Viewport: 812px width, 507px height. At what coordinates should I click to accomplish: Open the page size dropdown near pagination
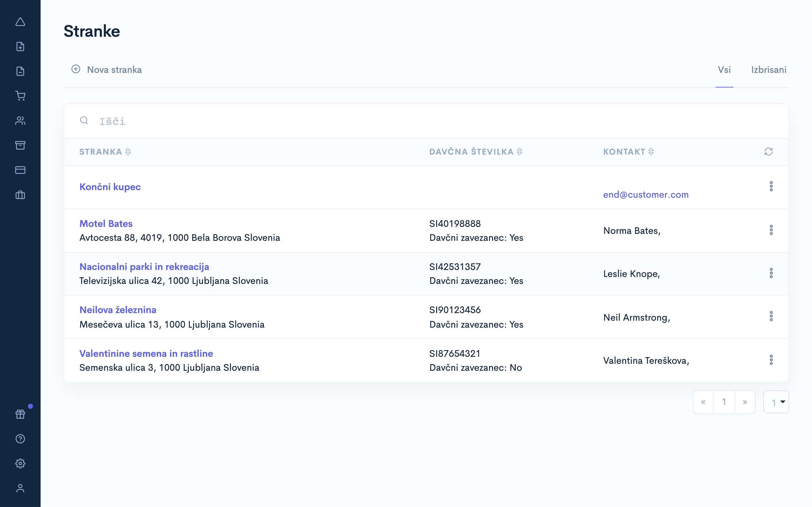pyautogui.click(x=776, y=402)
